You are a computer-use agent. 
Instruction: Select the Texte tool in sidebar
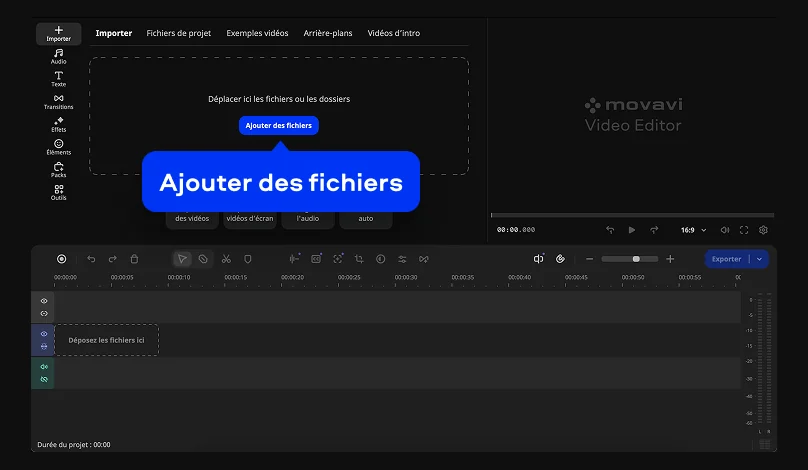[x=59, y=78]
